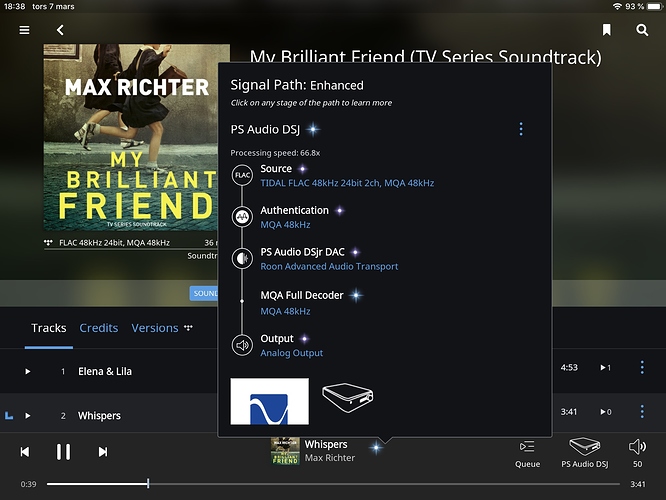
Task: Click the now-playing album thumbnail
Action: pyautogui.click(x=285, y=451)
